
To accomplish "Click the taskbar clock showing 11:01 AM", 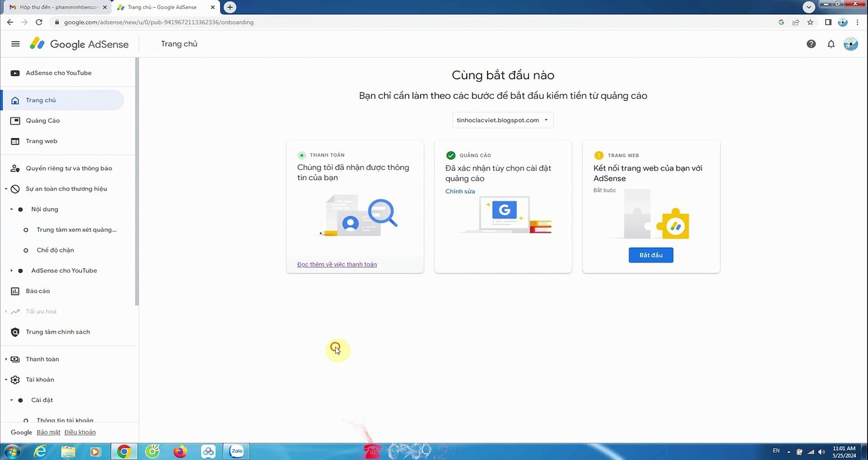I will pos(844,452).
